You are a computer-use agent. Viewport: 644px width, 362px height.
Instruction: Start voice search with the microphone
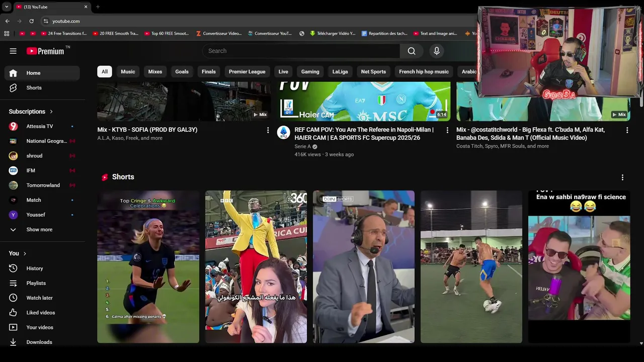point(437,51)
